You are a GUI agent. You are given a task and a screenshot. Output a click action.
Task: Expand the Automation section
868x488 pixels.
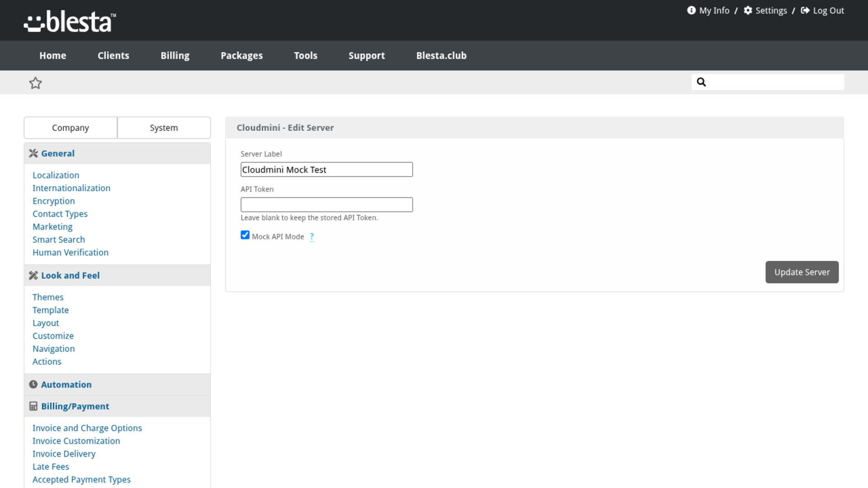coord(117,385)
